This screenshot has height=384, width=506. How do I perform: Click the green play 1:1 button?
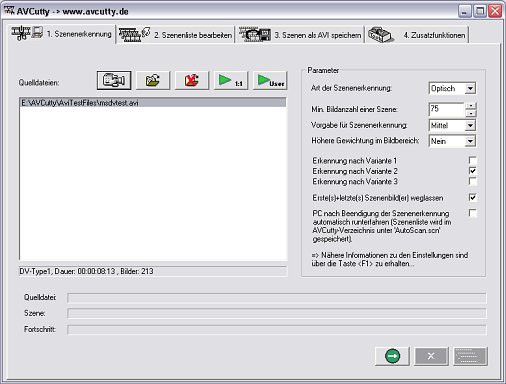[x=231, y=80]
